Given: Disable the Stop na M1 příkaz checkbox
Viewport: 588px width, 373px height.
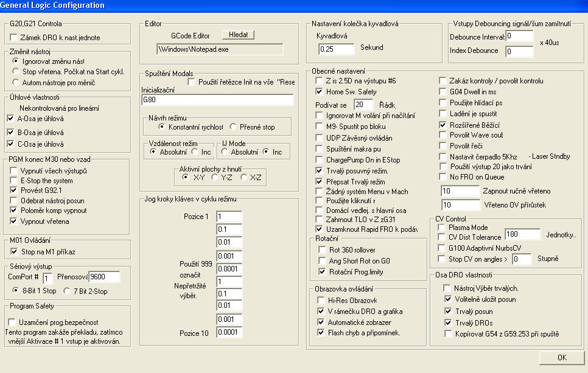Looking at the screenshot, I should pos(14,251).
